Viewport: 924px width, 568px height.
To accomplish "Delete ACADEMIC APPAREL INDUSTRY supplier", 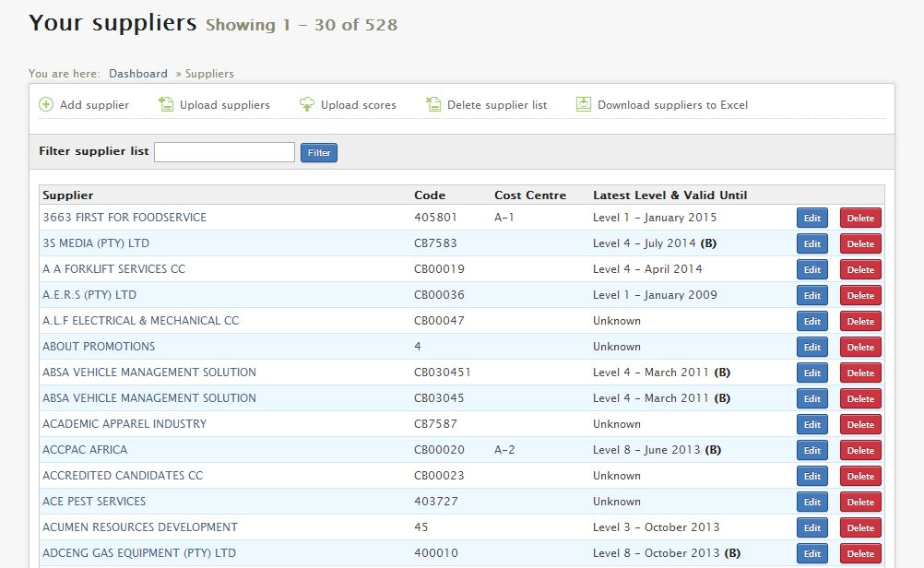I will [860, 425].
